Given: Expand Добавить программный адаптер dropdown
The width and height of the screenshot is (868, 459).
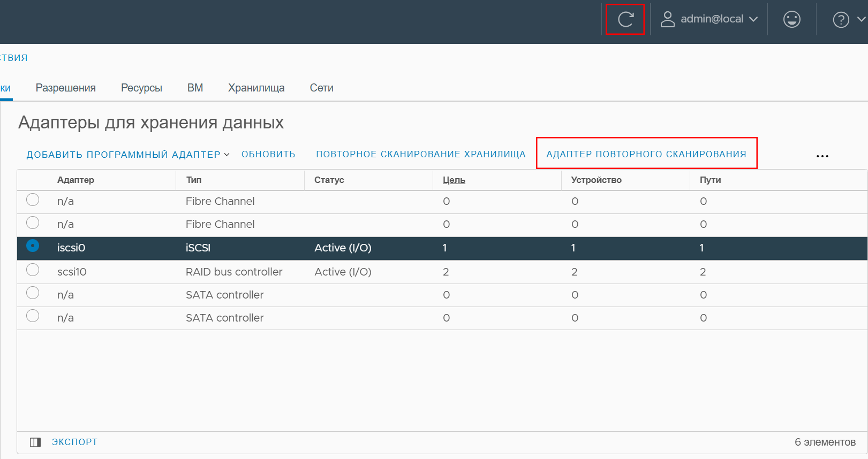Looking at the screenshot, I should pyautogui.click(x=128, y=155).
